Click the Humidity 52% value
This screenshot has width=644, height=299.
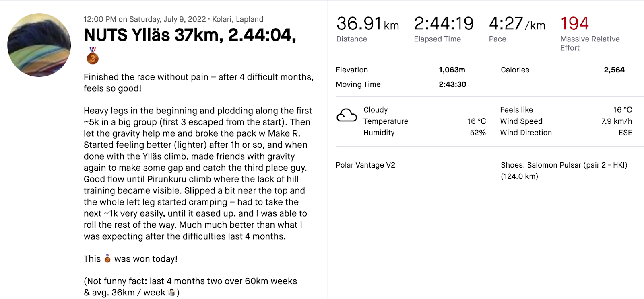pyautogui.click(x=478, y=133)
